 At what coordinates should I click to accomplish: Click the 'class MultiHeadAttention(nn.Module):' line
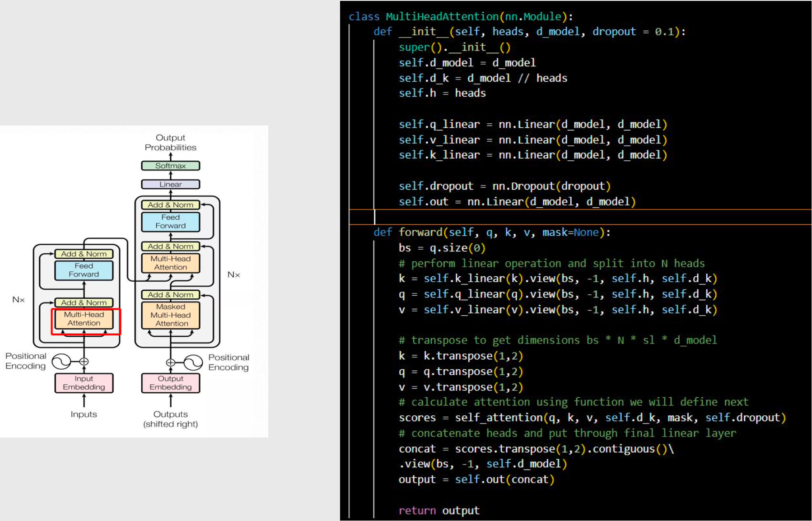tap(461, 17)
